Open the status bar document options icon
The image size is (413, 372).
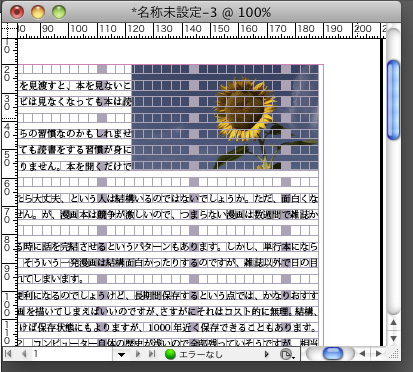click(x=287, y=354)
